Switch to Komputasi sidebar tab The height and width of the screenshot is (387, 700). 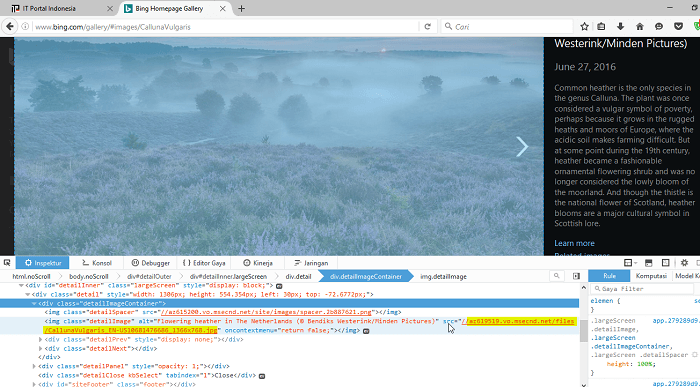651,276
